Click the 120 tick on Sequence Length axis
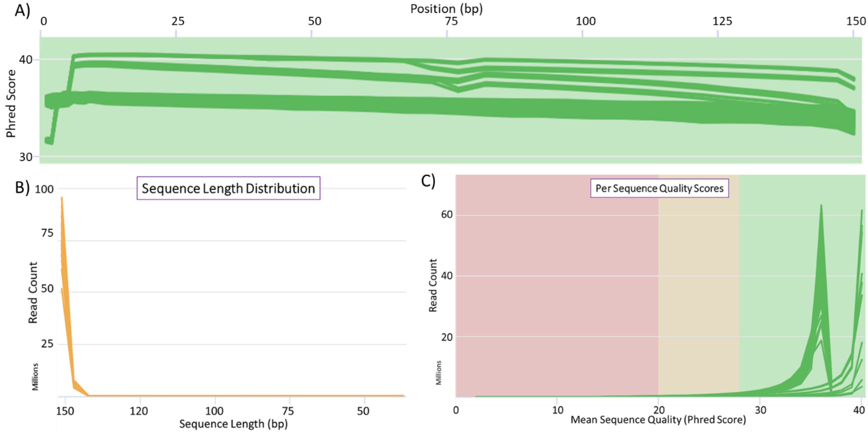Screen dimensions: 868x432 [139, 411]
